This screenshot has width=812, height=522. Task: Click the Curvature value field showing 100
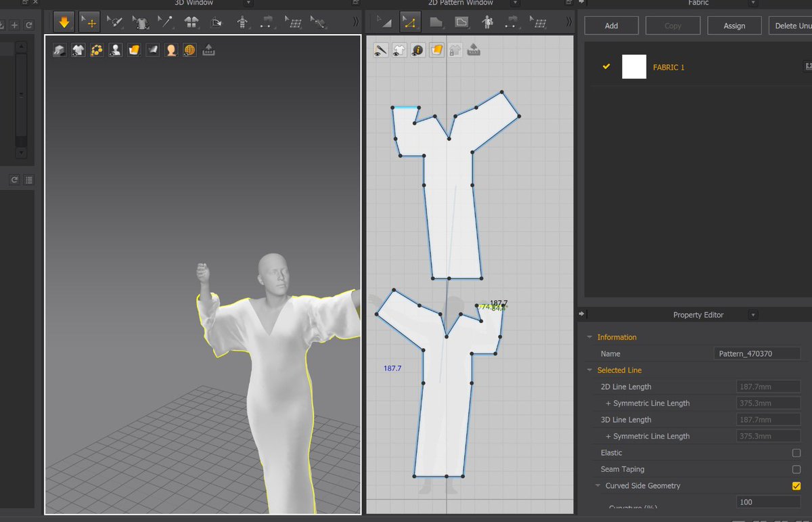(x=768, y=502)
